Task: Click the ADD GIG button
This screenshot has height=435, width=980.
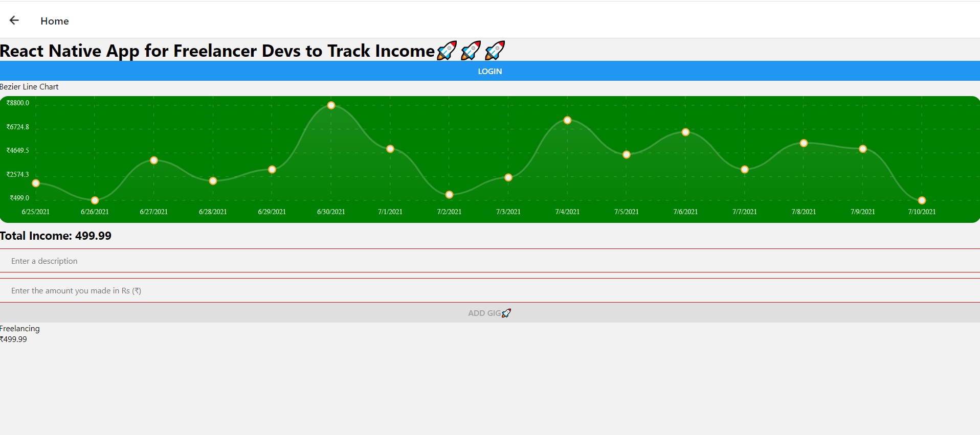Action: tap(489, 313)
